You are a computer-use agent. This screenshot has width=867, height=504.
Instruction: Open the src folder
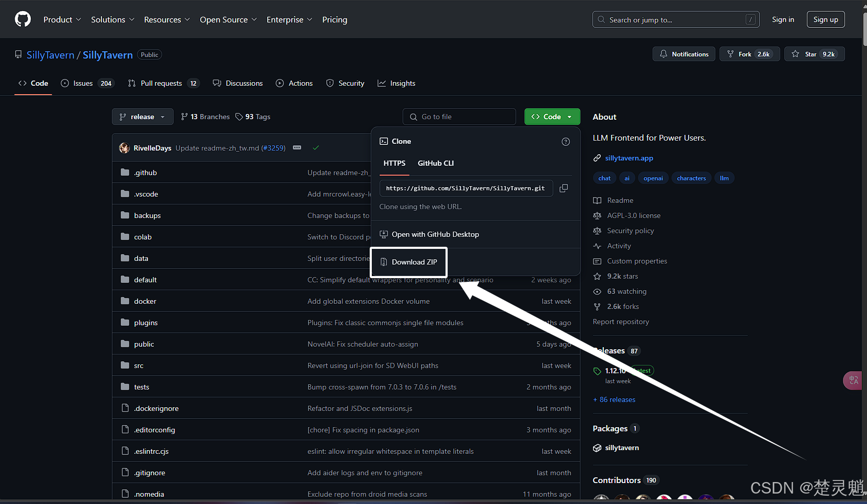139,365
